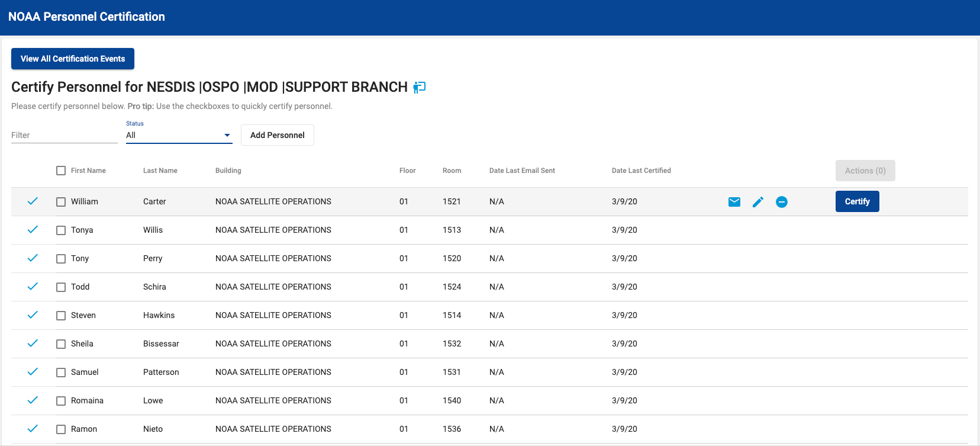Click room number 1532
Screen dimensions: 980x446
coord(452,344)
